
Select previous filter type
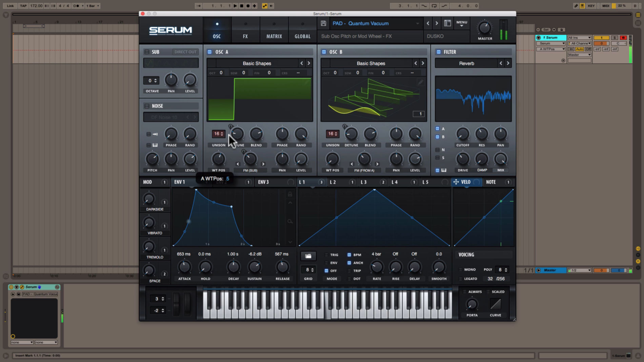[x=501, y=63]
